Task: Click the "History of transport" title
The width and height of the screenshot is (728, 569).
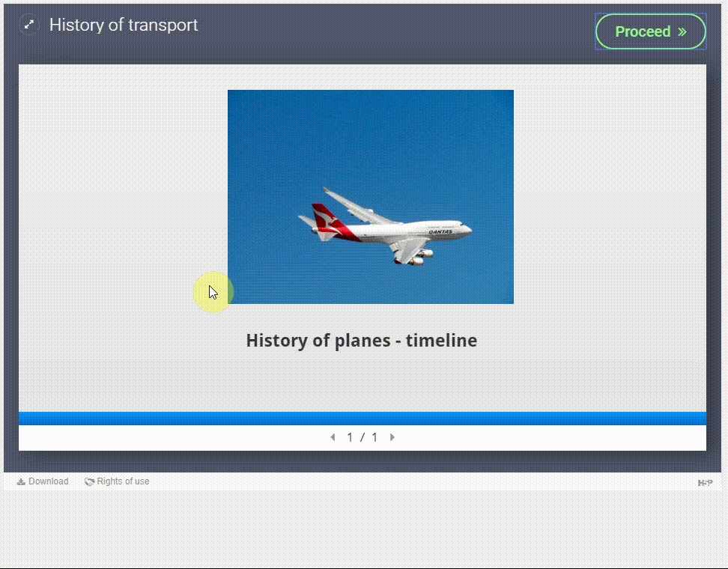Action: point(124,25)
